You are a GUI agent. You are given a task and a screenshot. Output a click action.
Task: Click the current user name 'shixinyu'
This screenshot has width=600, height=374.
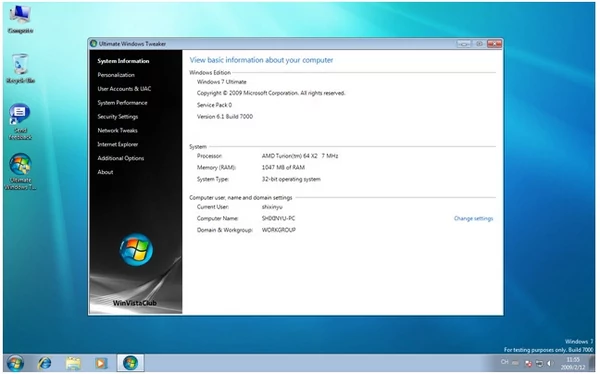(272, 207)
